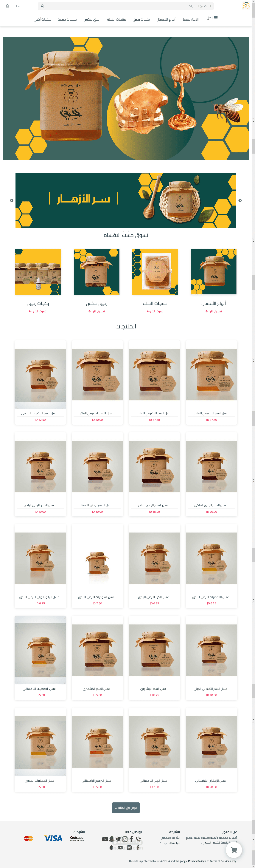Open the user account icon
The width and height of the screenshot is (255, 868).
click(7, 6)
